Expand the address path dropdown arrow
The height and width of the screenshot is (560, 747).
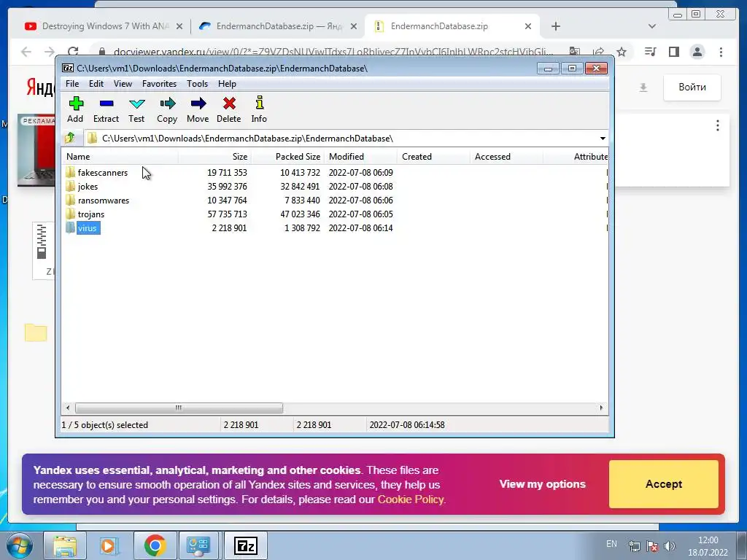click(603, 139)
